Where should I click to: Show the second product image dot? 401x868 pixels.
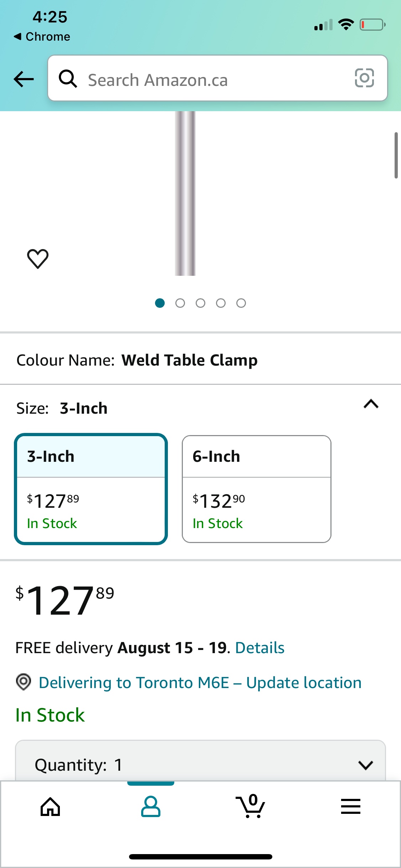point(180,303)
